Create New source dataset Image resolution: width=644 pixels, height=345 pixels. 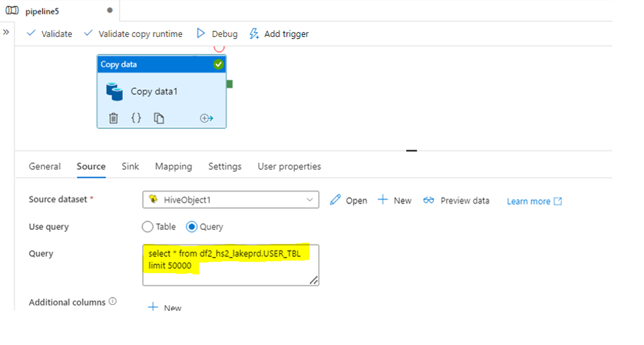coord(395,200)
